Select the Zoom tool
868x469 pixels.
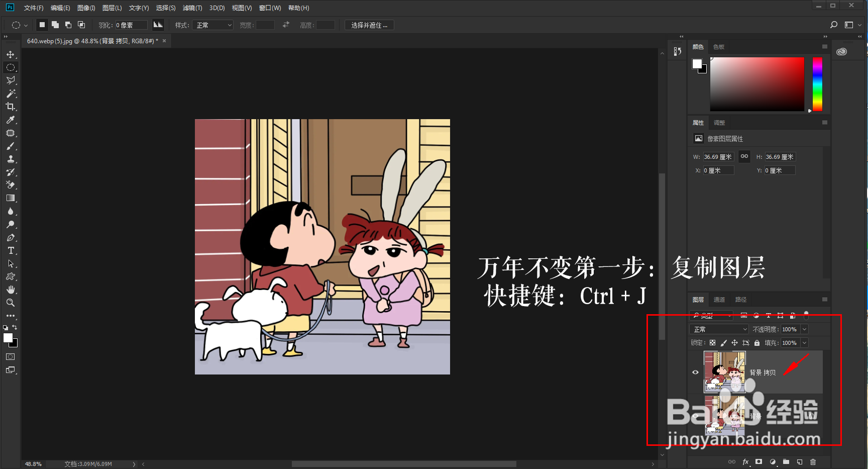coord(11,303)
